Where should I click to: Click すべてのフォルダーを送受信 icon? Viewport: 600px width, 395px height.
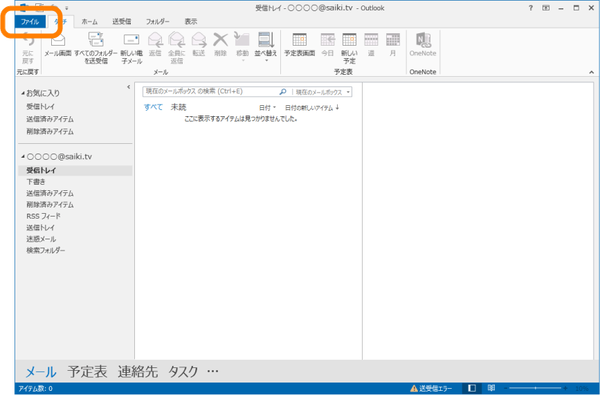tap(96, 48)
